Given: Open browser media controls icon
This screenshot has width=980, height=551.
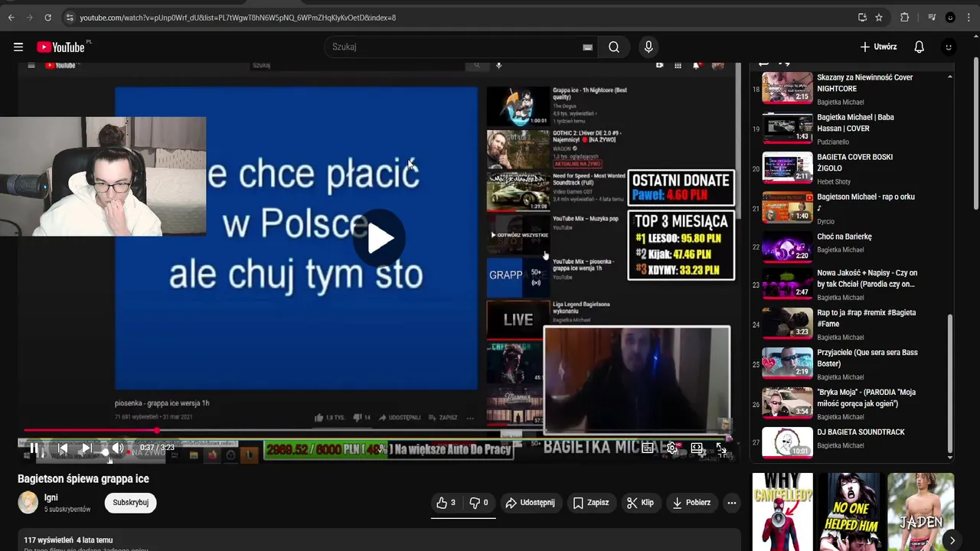Looking at the screenshot, I should point(932,18).
